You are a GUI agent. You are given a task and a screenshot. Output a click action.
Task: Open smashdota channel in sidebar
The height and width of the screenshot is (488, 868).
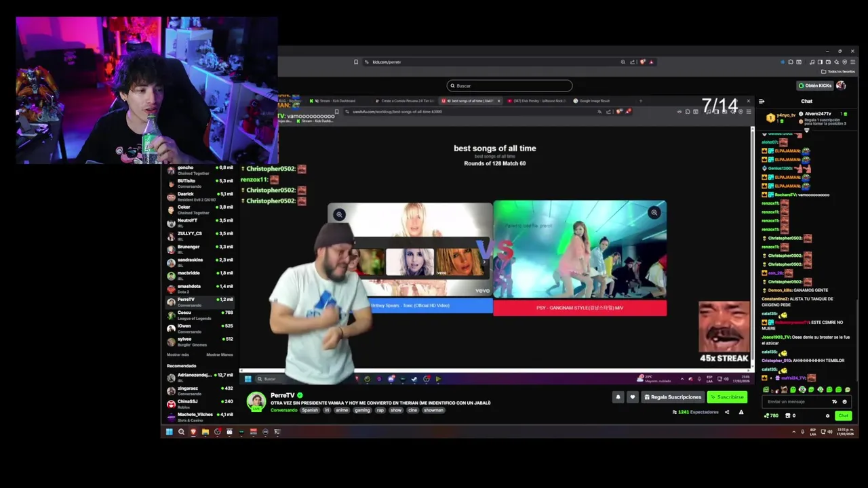point(200,289)
